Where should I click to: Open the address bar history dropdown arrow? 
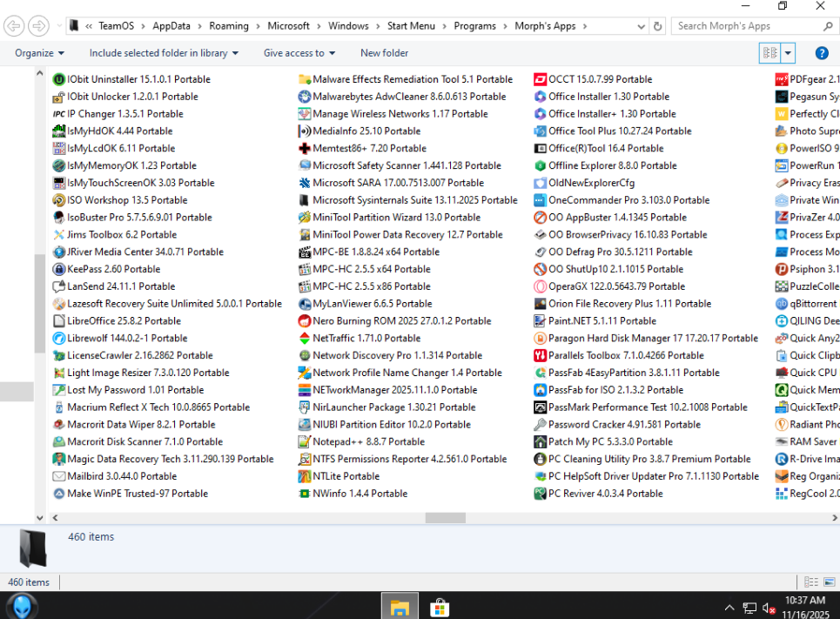point(641,26)
